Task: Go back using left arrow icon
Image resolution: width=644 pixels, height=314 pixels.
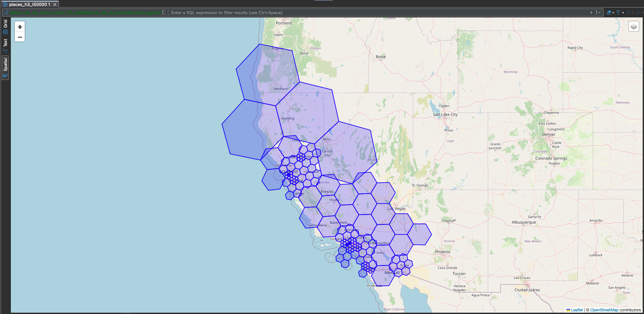Action: coord(629,12)
